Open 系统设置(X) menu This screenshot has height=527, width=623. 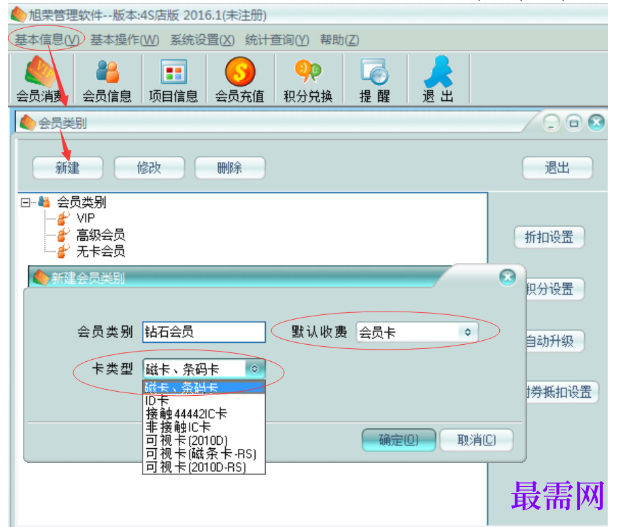coord(202,39)
